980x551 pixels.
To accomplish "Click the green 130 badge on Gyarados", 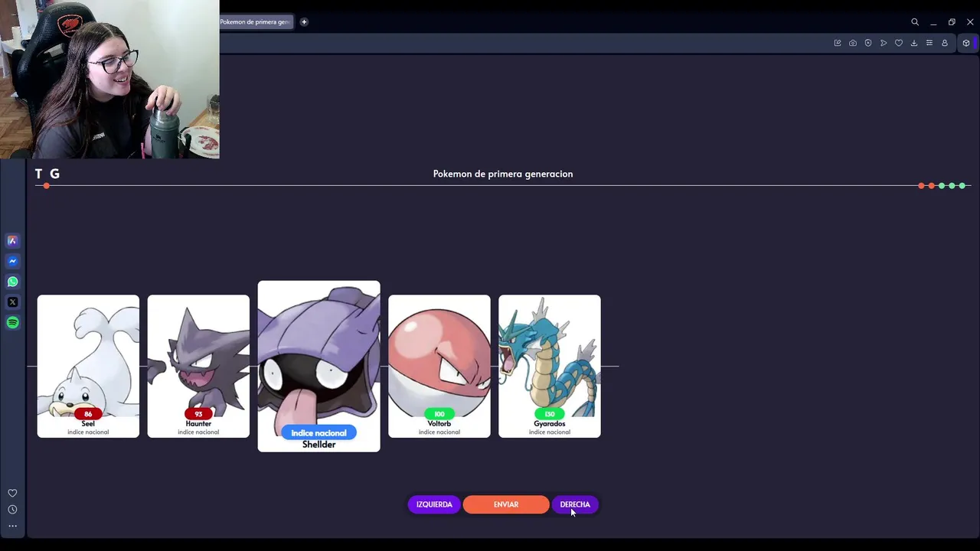I will [550, 414].
